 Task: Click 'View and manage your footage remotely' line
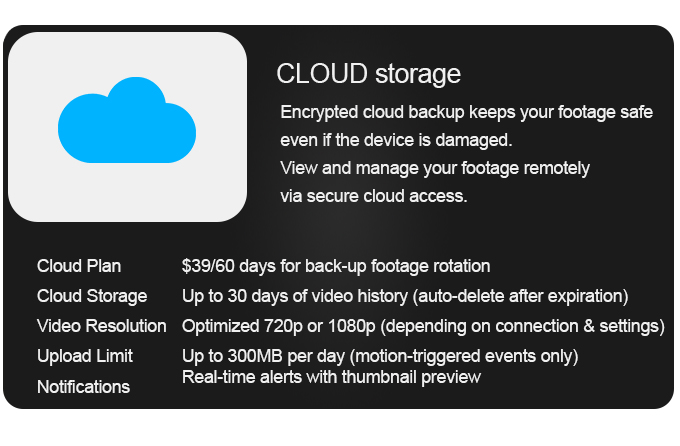pos(435,168)
